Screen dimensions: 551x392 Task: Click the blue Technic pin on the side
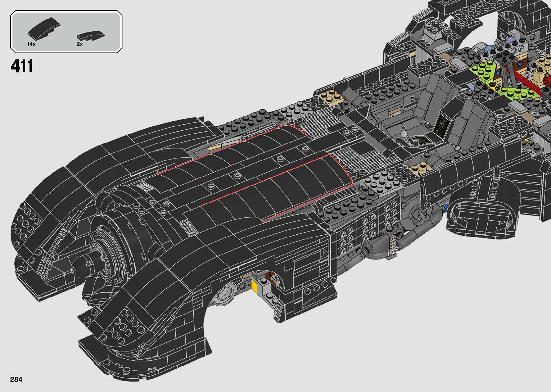point(446,207)
